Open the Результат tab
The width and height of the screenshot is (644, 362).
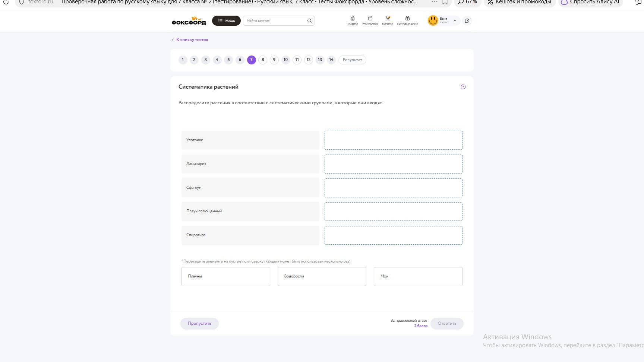[x=352, y=60]
